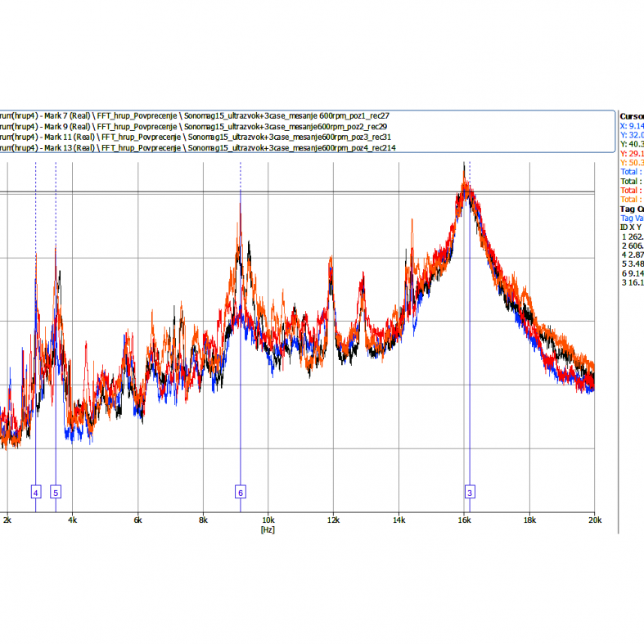Click the 10k tick on frequency axis
Image resolution: width=644 pixels, height=644 pixels.
268,520
